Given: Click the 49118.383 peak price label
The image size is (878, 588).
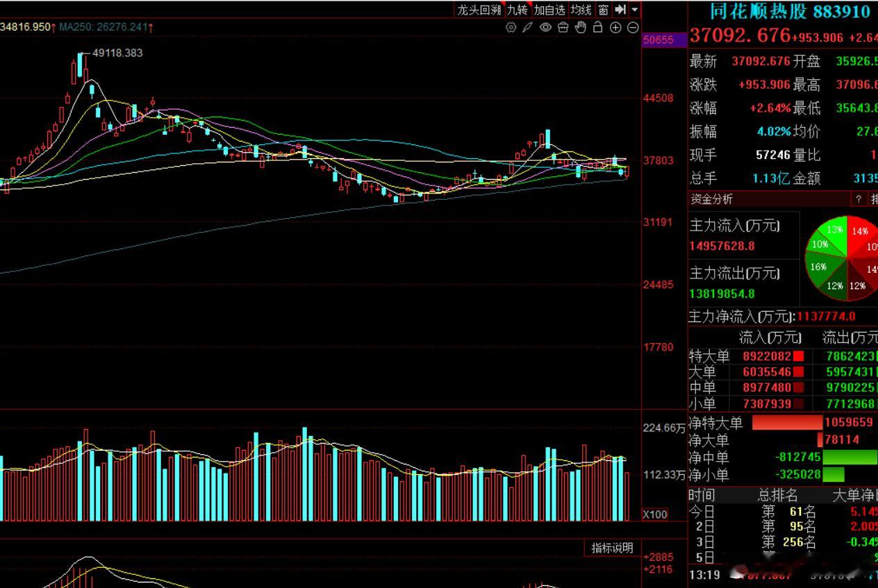Looking at the screenshot, I should (117, 53).
